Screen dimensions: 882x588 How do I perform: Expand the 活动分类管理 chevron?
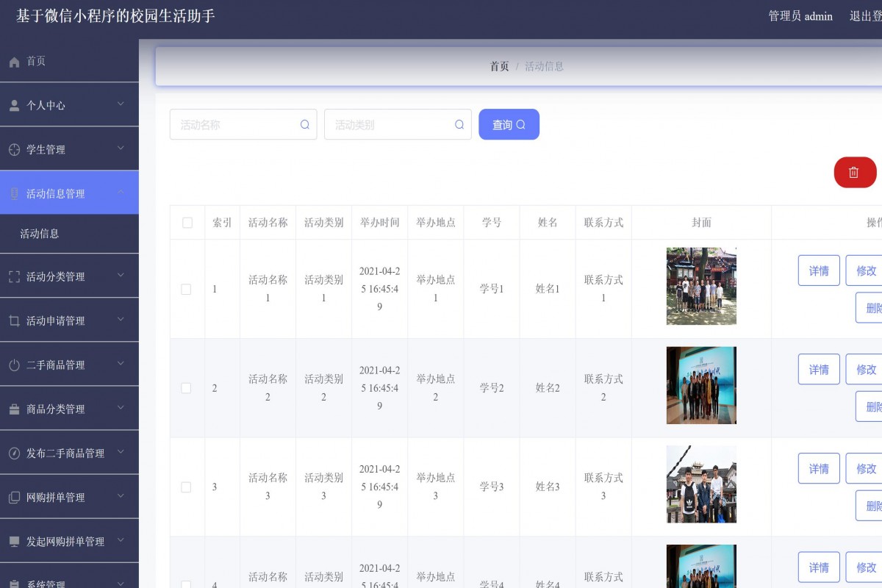click(121, 276)
